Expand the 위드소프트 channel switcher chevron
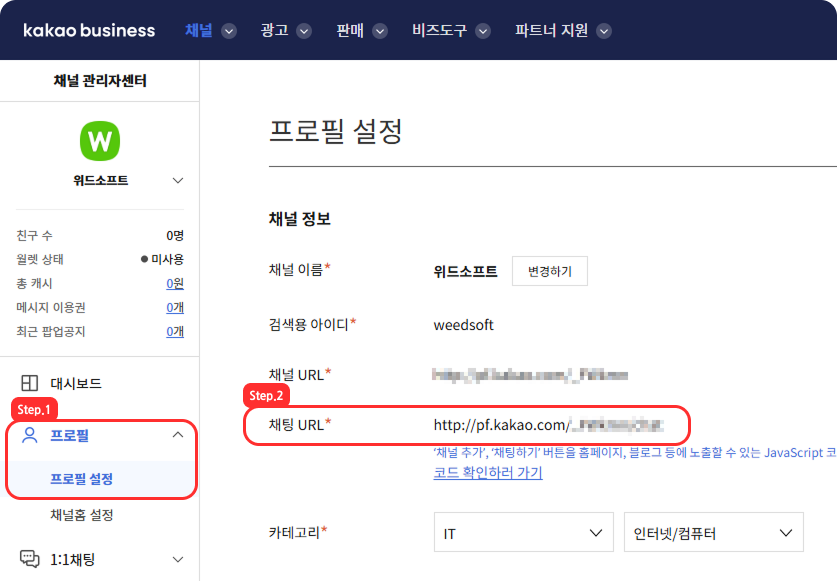This screenshot has height=581, width=837. coord(178,180)
